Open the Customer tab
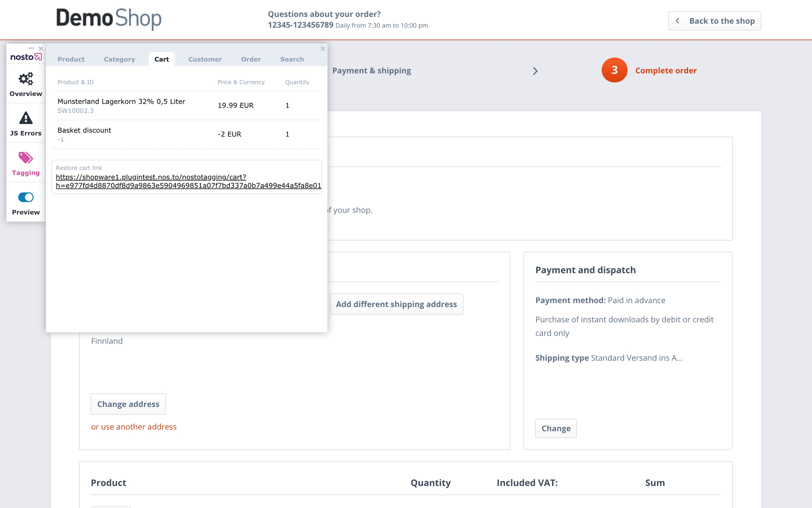The width and height of the screenshot is (812, 508). coord(205,59)
